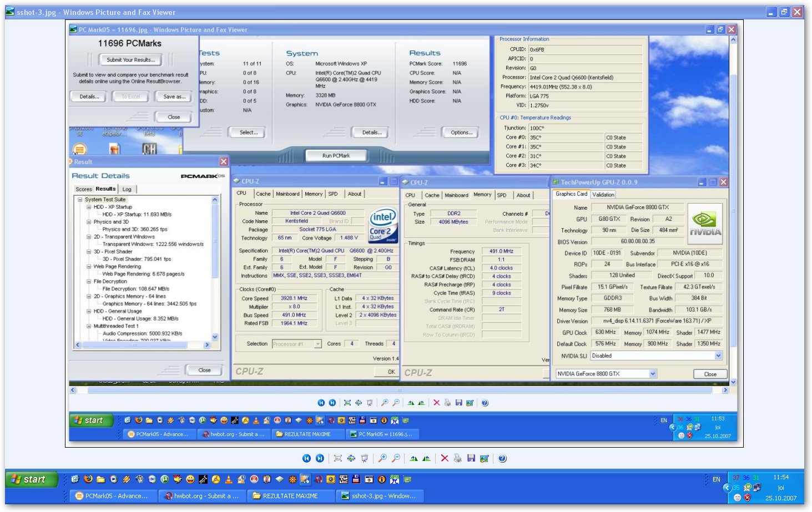The width and height of the screenshot is (812, 512).
Task: Select 'File Decryption: 108.647 MB/s' result row
Action: [136, 289]
